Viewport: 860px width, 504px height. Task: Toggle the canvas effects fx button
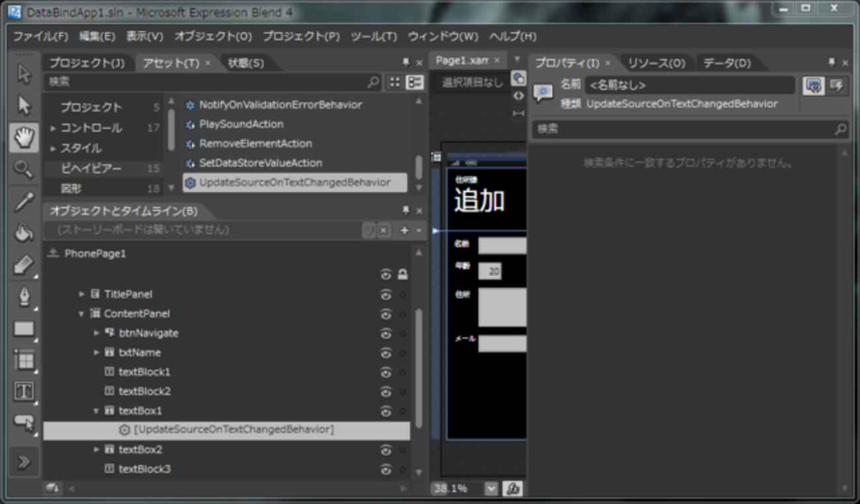click(513, 489)
